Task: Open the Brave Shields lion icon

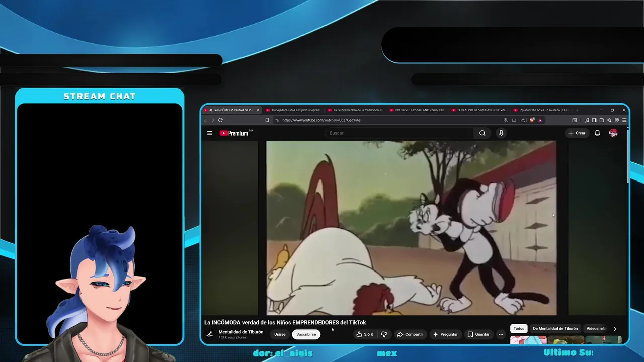Action: pos(532,120)
